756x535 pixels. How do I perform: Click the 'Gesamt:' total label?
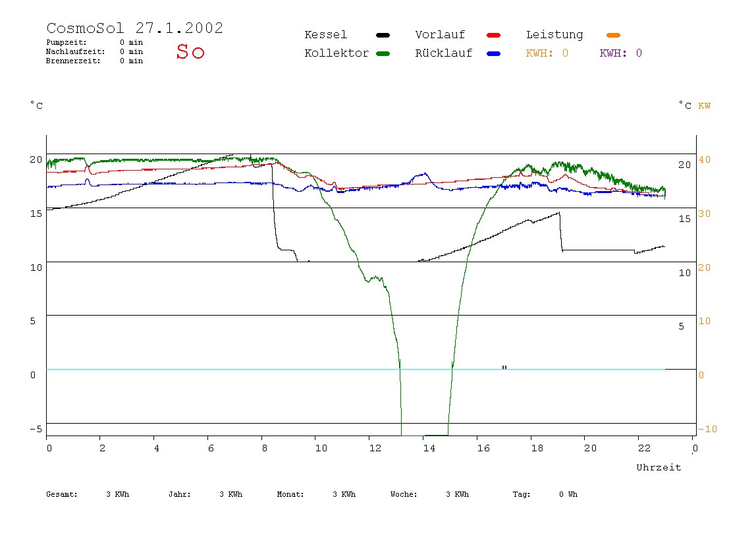click(x=62, y=494)
